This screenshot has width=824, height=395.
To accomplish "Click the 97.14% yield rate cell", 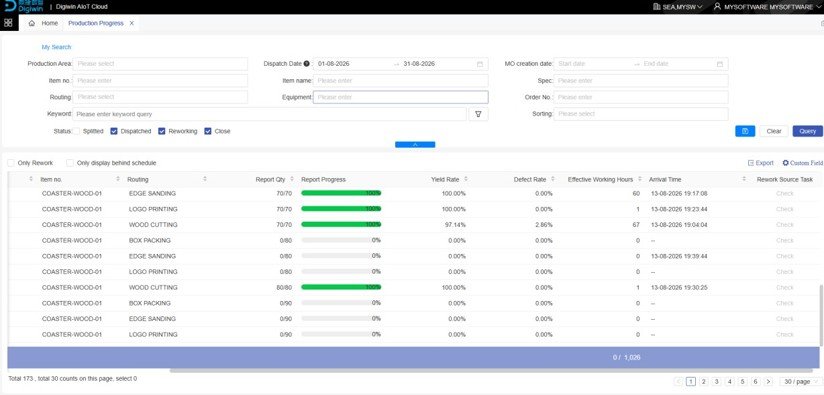I will point(455,225).
